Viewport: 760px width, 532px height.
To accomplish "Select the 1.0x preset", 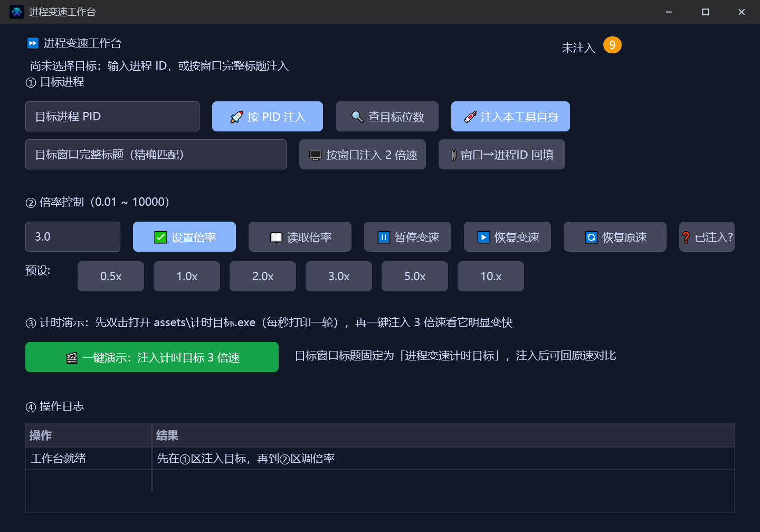I will [x=187, y=276].
